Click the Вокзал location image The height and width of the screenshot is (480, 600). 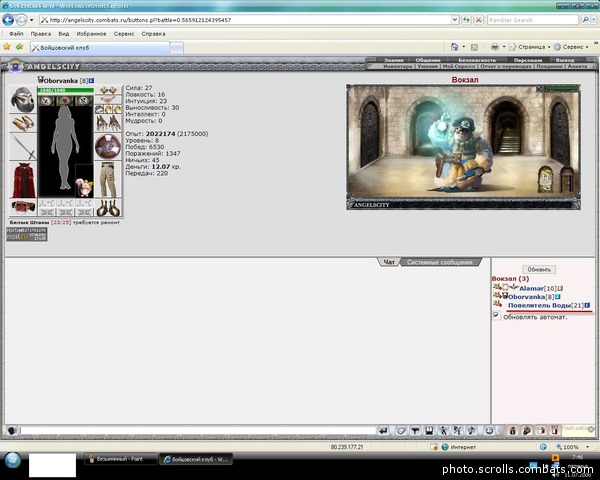pyautogui.click(x=463, y=147)
